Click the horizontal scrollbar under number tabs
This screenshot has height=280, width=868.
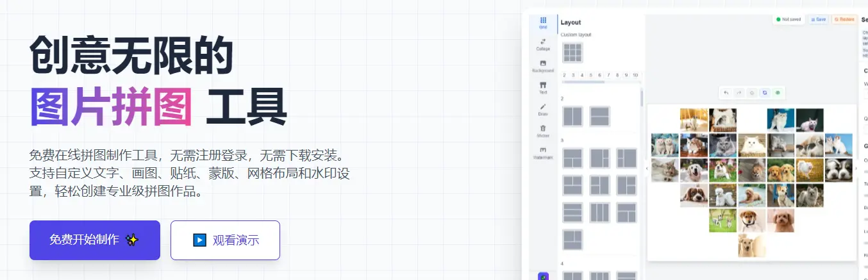(583, 82)
